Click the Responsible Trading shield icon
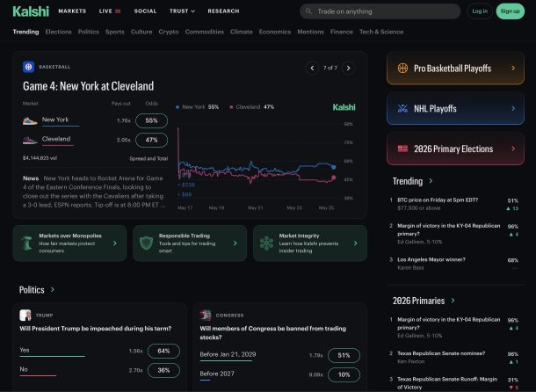The width and height of the screenshot is (536, 392). (147, 243)
